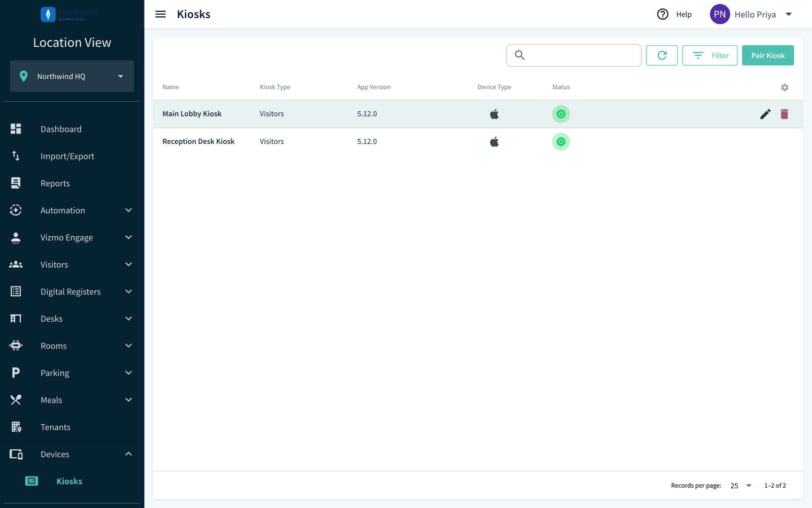Viewport: 812px width, 508px height.
Task: Click the Apple device icon for Main Lobby Kiosk
Action: click(x=494, y=114)
